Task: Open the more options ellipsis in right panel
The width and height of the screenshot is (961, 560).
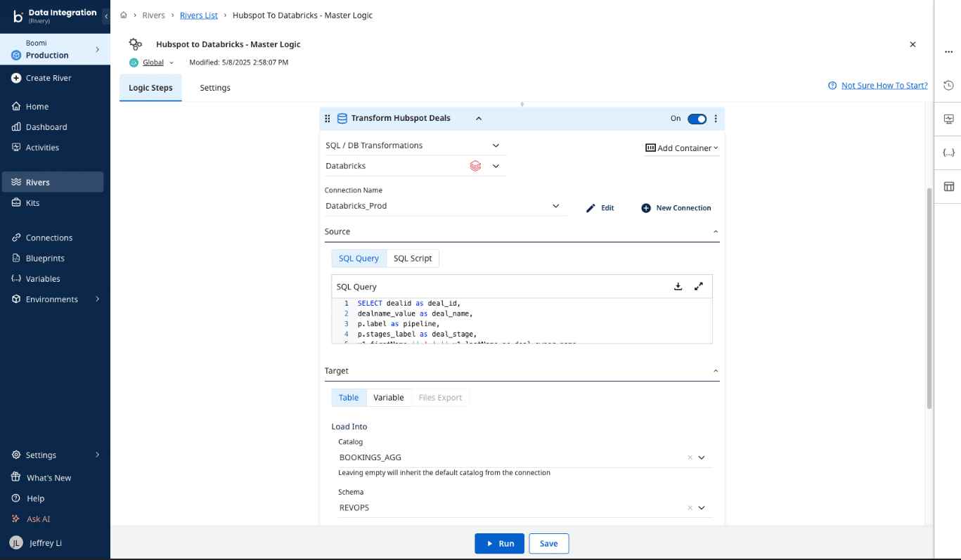Action: coord(948,51)
